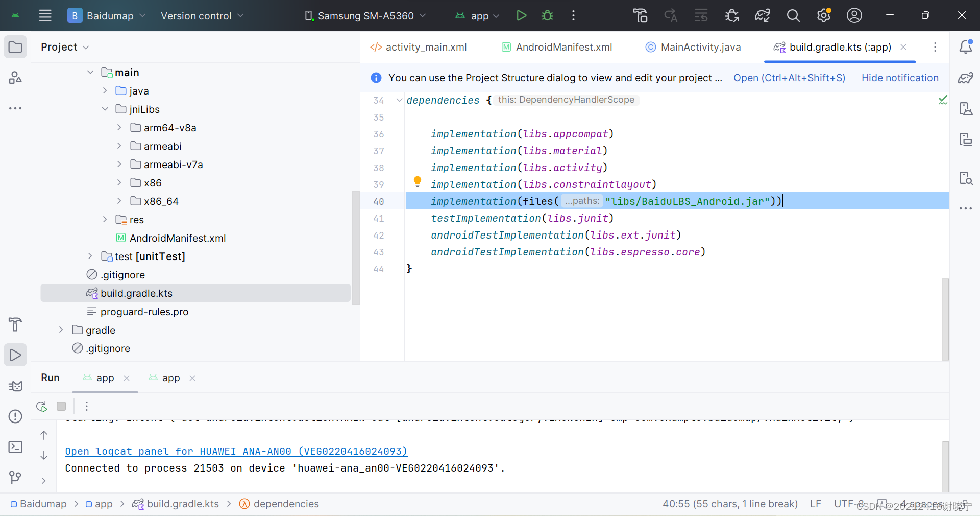Screen dimensions: 980x516
Task: Select proguard-rules.pro in project tree
Action: click(137, 311)
